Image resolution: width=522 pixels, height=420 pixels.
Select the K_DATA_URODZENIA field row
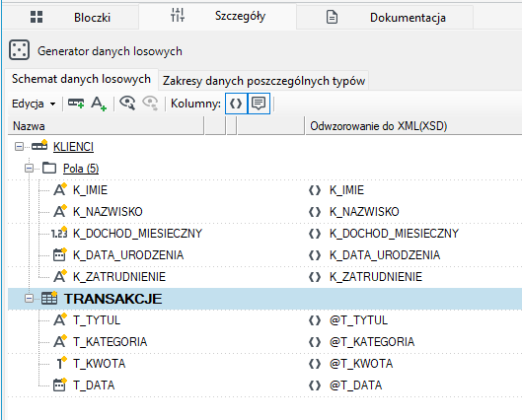pos(265,254)
